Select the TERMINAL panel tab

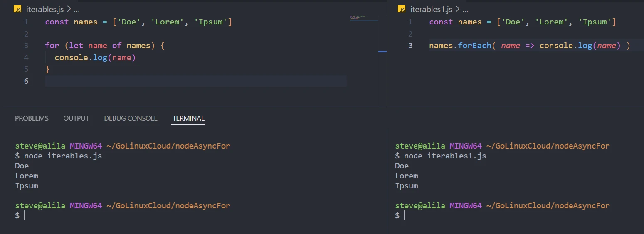[x=188, y=118]
